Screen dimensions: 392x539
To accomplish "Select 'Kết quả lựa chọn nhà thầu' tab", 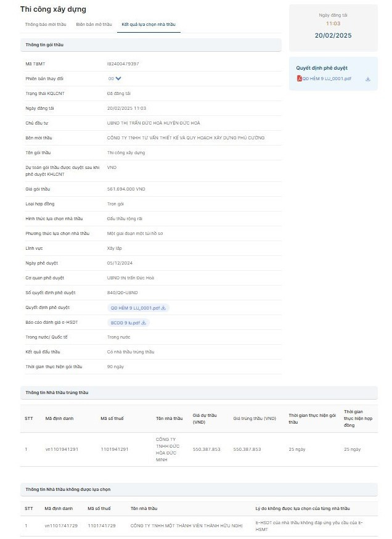I will pyautogui.click(x=148, y=25).
